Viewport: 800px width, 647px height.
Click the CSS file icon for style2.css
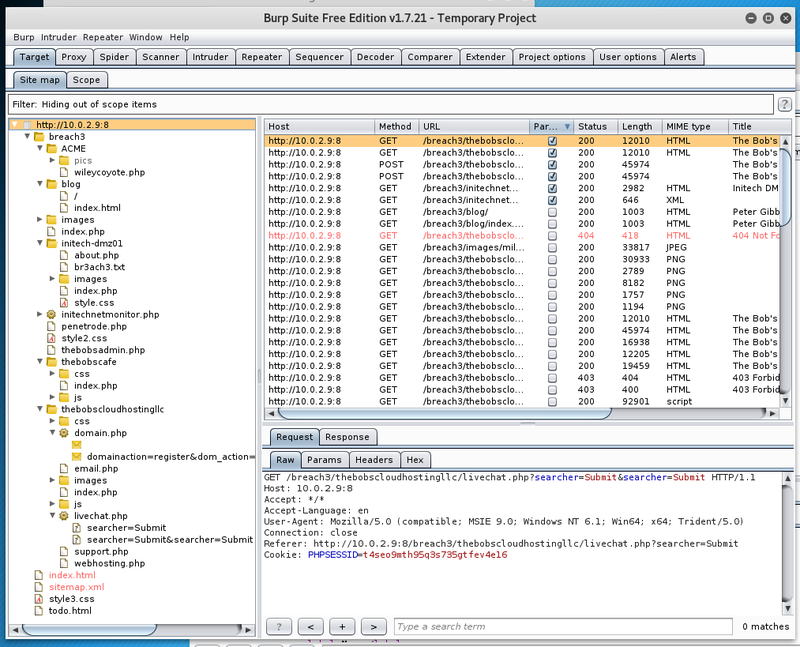[52, 338]
